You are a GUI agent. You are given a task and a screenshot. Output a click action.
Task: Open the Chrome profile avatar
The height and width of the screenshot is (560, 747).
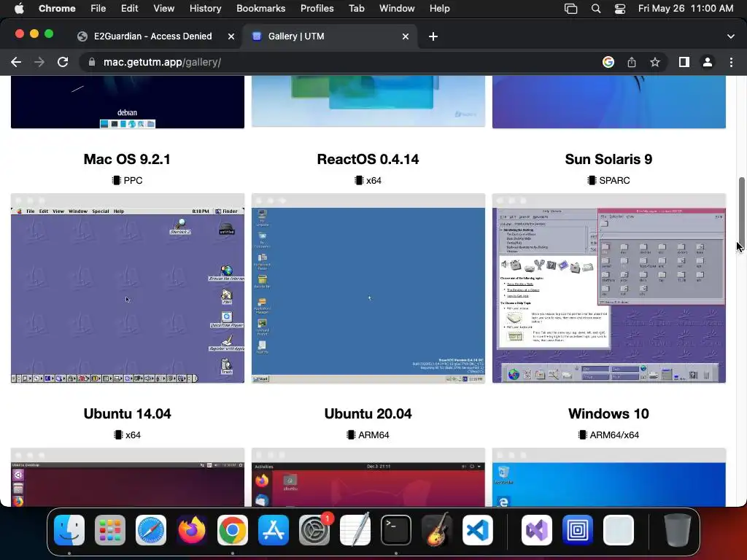(x=708, y=63)
